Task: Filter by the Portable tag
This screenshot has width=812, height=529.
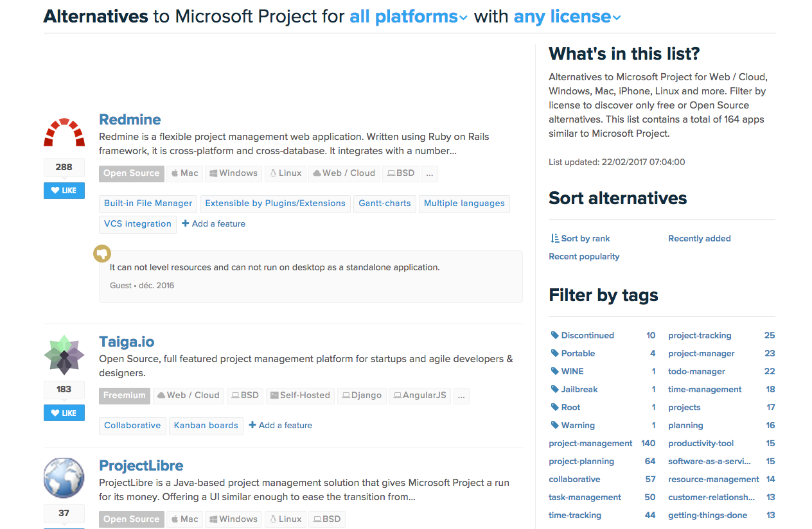Action: point(578,353)
